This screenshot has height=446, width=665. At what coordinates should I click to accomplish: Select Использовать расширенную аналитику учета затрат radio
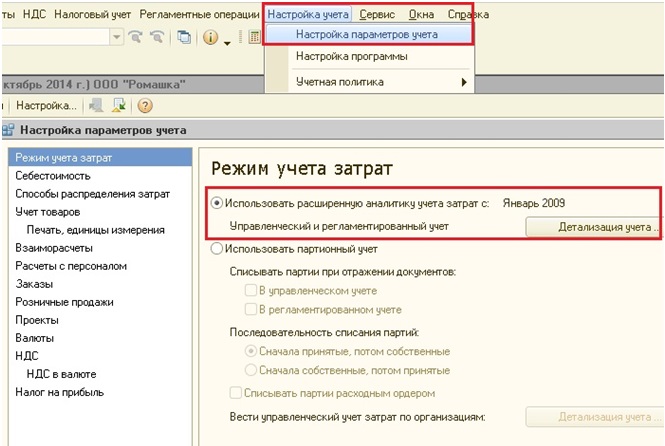[x=216, y=203]
